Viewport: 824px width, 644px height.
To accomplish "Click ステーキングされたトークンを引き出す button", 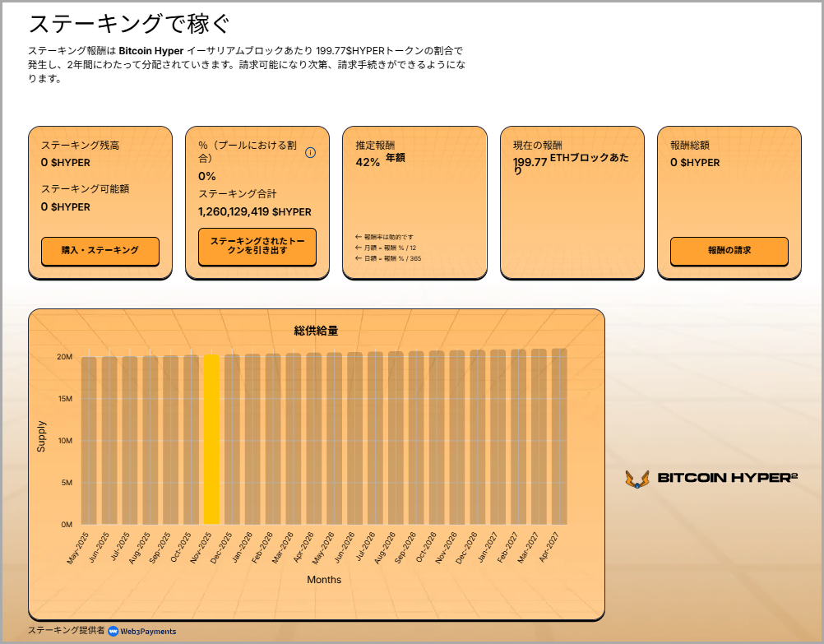I will click(257, 246).
